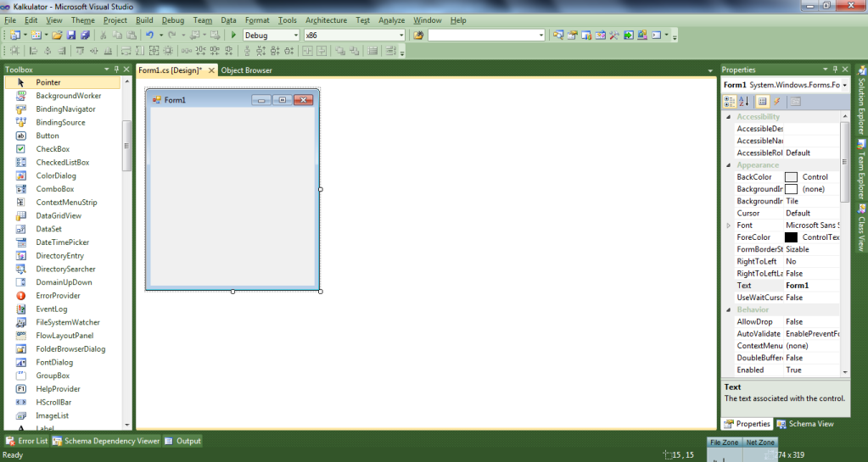The height and width of the screenshot is (462, 868).
Task: Open Solution Explorer from the toolbar icon
Action: pos(558,35)
